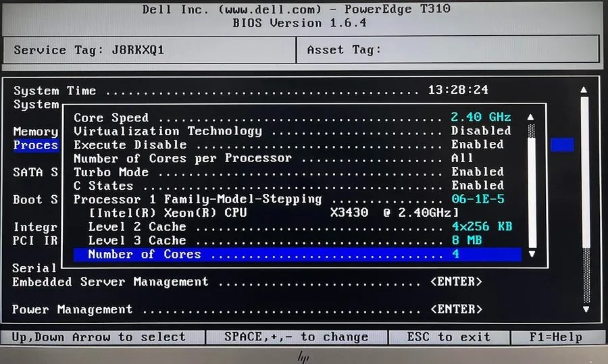Select the Number of Cores highlighted row
The height and width of the screenshot is (364, 608).
pos(297,255)
